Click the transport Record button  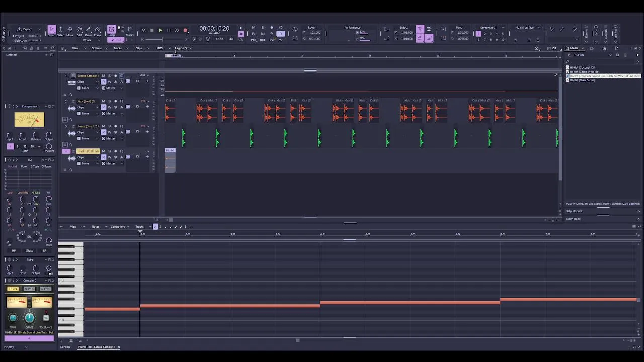pyautogui.click(x=185, y=30)
